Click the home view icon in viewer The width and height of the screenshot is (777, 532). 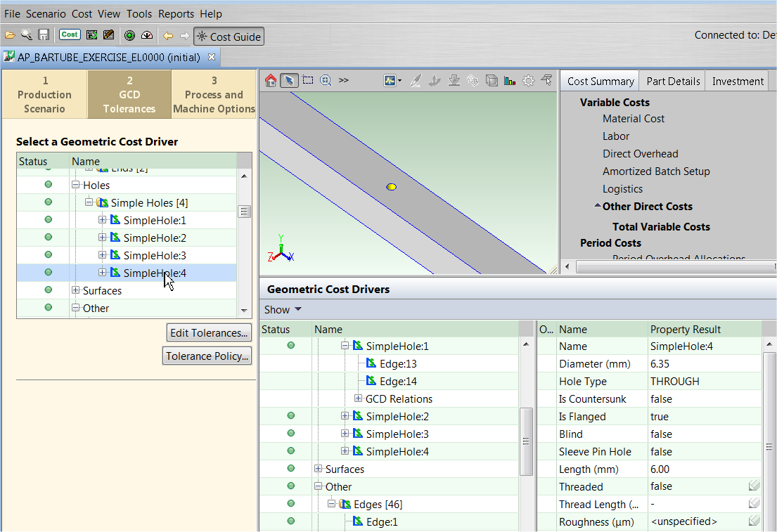point(271,81)
